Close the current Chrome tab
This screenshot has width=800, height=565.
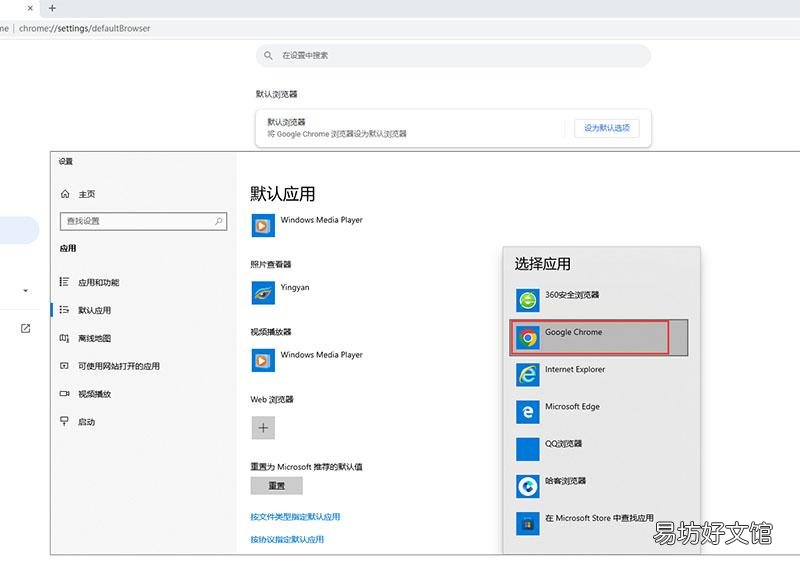pos(30,8)
